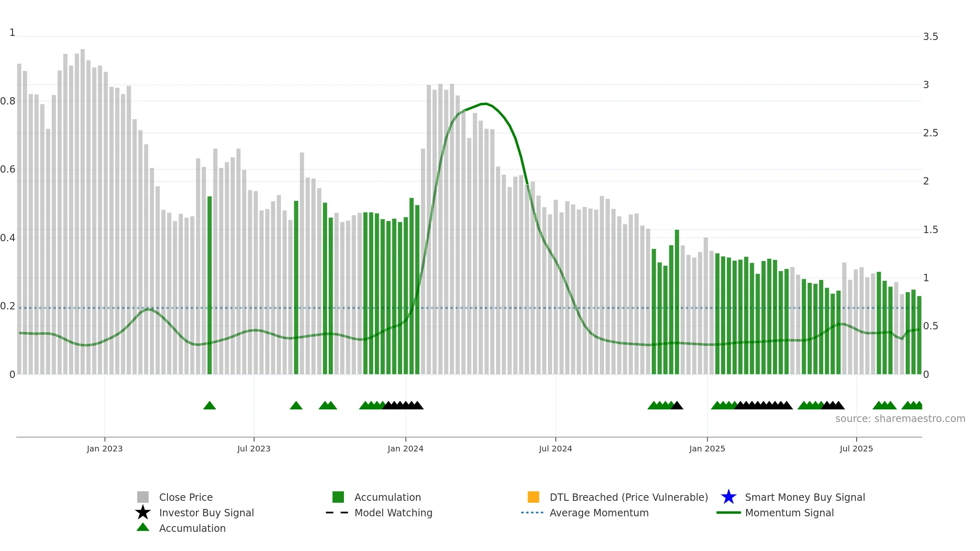This screenshot has width=980, height=551.
Task: Click the Investor Buy Signal legend text
Action: (x=207, y=513)
